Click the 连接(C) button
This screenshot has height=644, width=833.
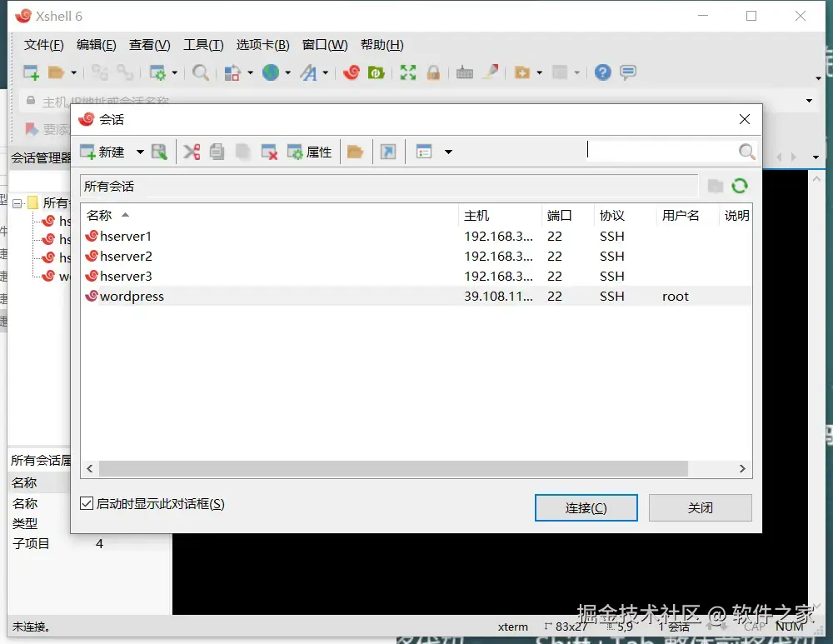586,508
